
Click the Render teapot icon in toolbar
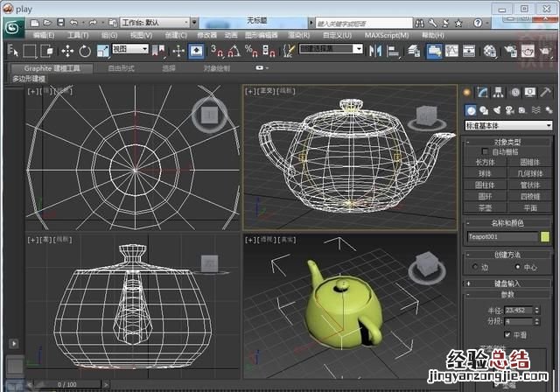point(529,51)
